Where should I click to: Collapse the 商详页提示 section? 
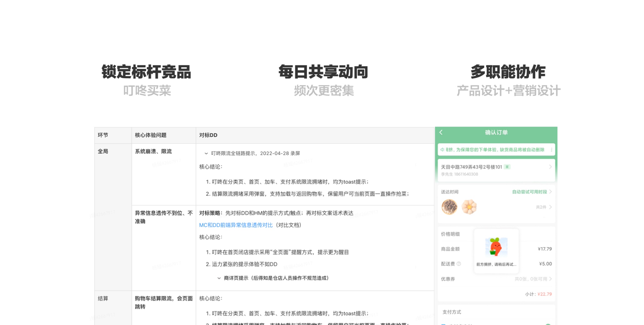219,278
